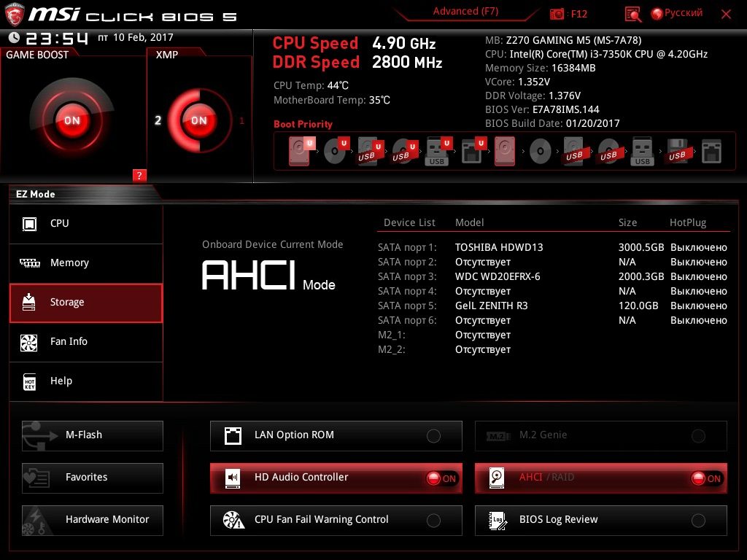This screenshot has height=560, width=747.
Task: Click the Model column header
Action: click(x=469, y=222)
